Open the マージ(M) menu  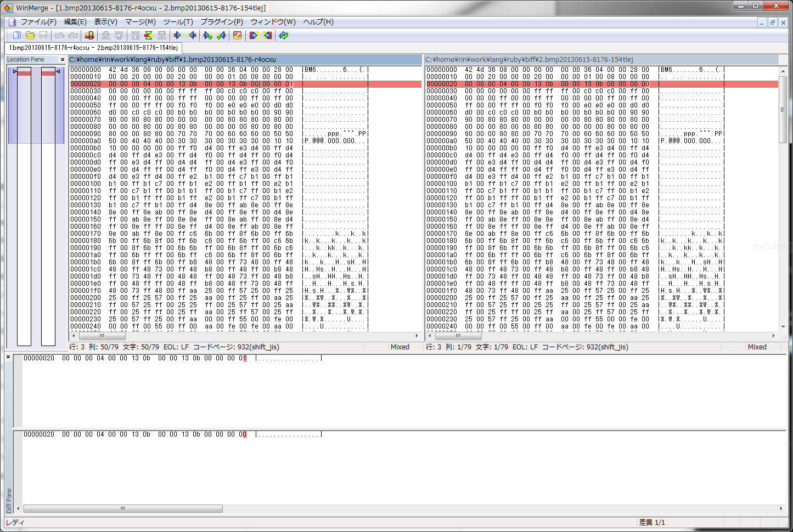pos(140,22)
